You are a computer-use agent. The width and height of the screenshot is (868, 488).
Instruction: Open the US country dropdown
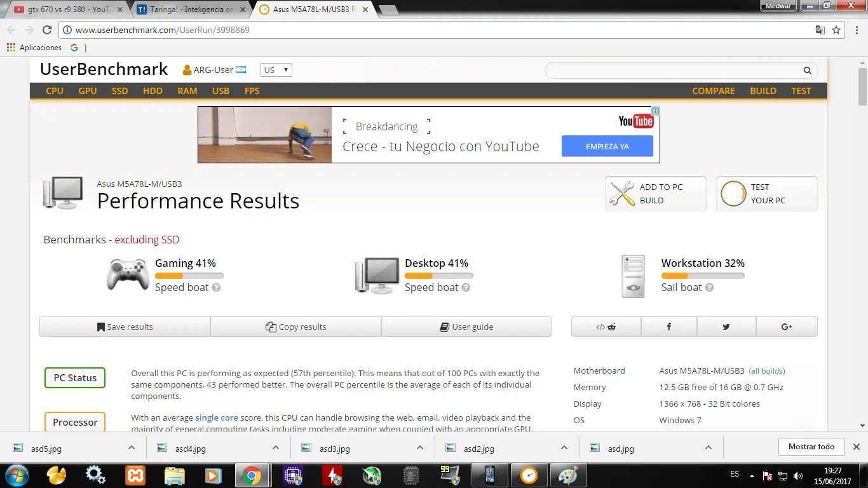pos(276,70)
